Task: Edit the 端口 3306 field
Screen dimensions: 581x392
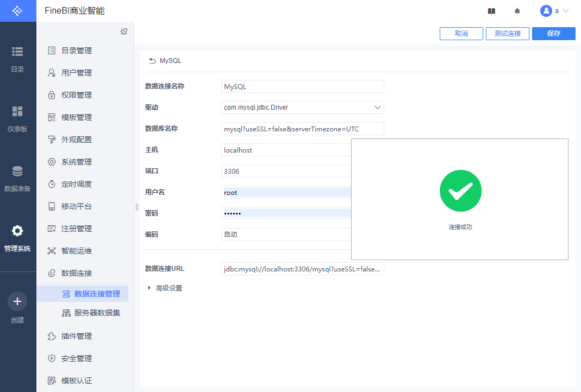Action: click(x=286, y=171)
